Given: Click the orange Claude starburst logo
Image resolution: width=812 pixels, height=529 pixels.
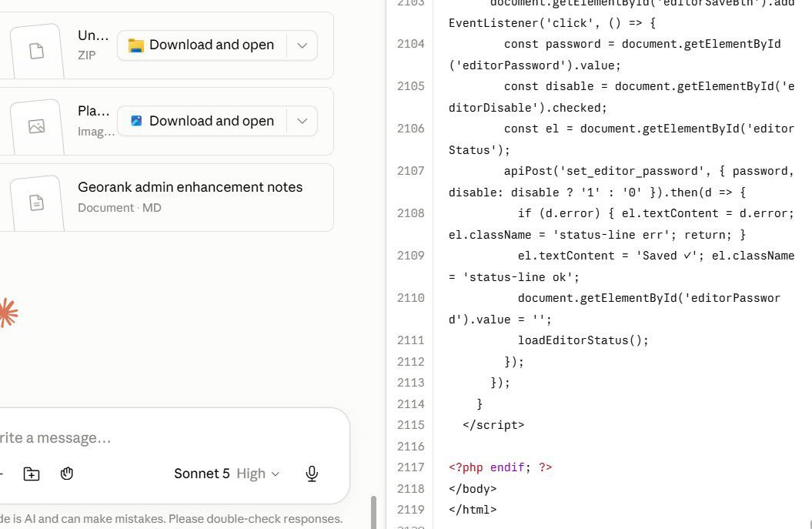Looking at the screenshot, I should point(8,313).
